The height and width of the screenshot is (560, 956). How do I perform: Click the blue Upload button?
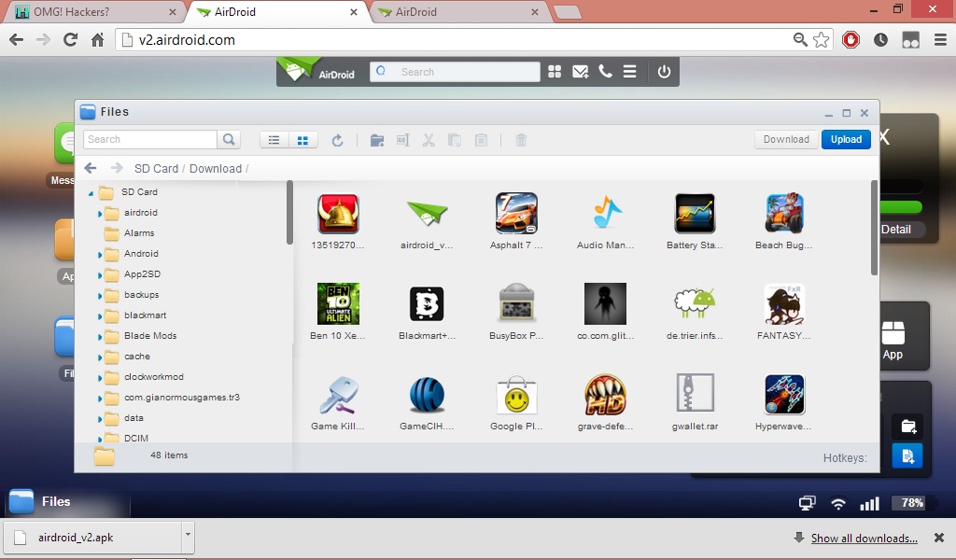pos(846,140)
